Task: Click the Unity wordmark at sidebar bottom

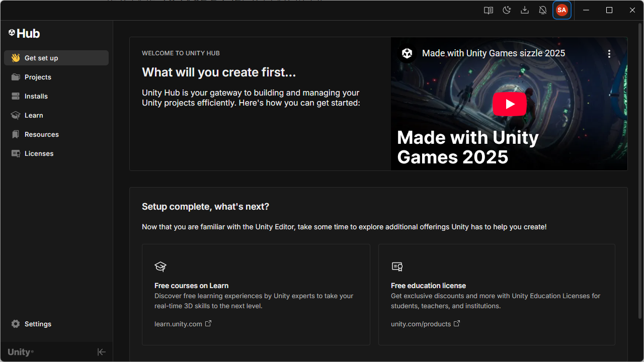Action: 20,352
